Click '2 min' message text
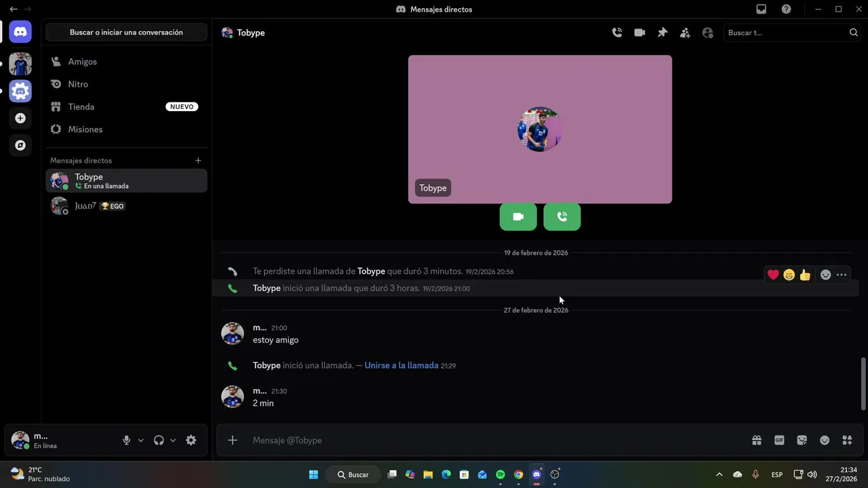Screen dimensions: 868x488 click(x=263, y=403)
